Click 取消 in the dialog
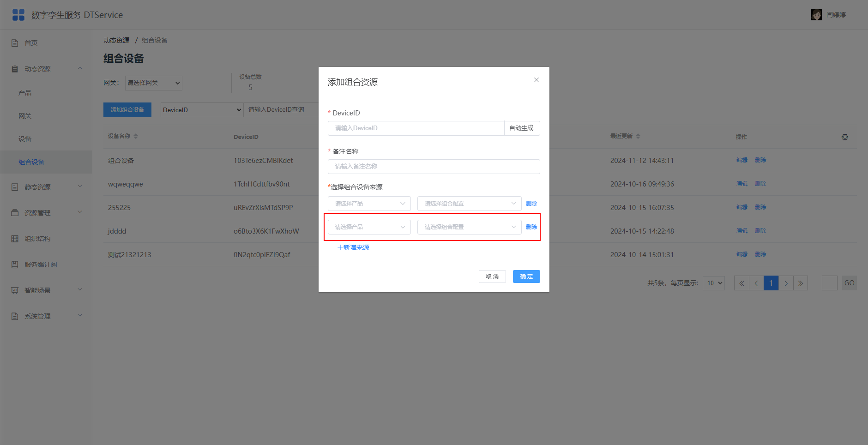 coord(492,277)
